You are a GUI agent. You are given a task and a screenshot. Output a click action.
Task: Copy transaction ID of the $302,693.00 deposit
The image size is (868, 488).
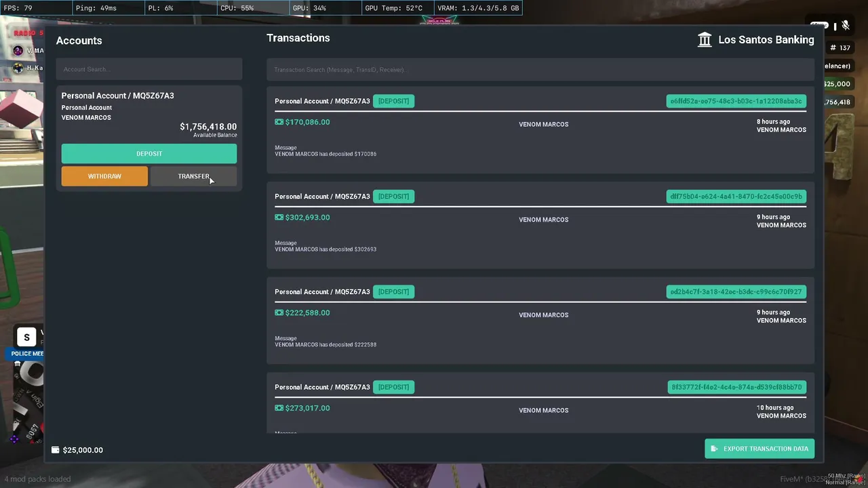[x=736, y=197]
